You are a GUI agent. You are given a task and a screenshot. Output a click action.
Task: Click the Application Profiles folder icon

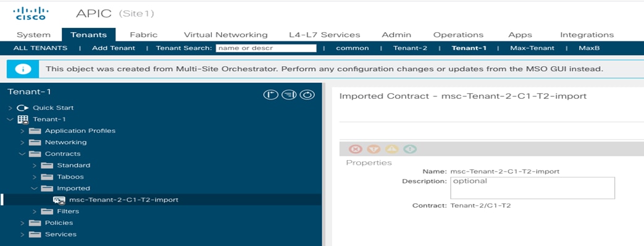coord(35,131)
